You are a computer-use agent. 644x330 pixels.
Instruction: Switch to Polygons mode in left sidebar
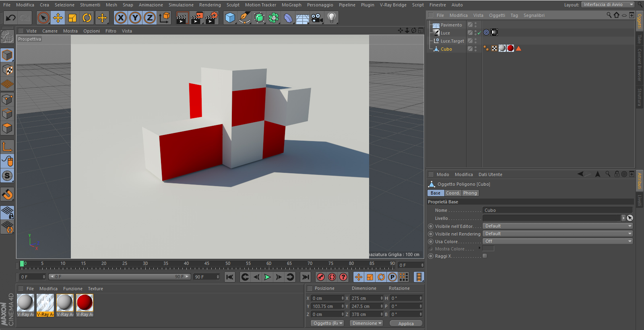pos(8,128)
